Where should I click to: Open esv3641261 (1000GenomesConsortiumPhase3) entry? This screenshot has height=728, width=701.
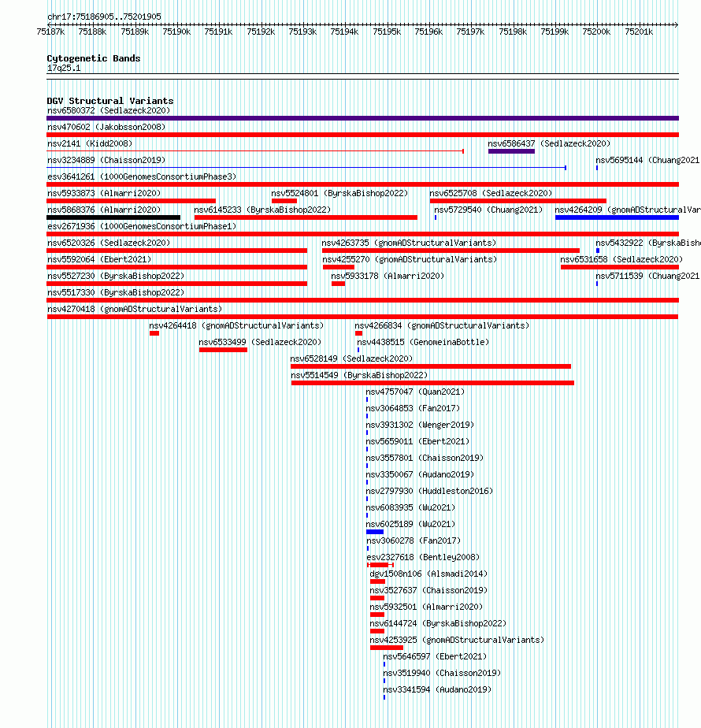(142, 177)
